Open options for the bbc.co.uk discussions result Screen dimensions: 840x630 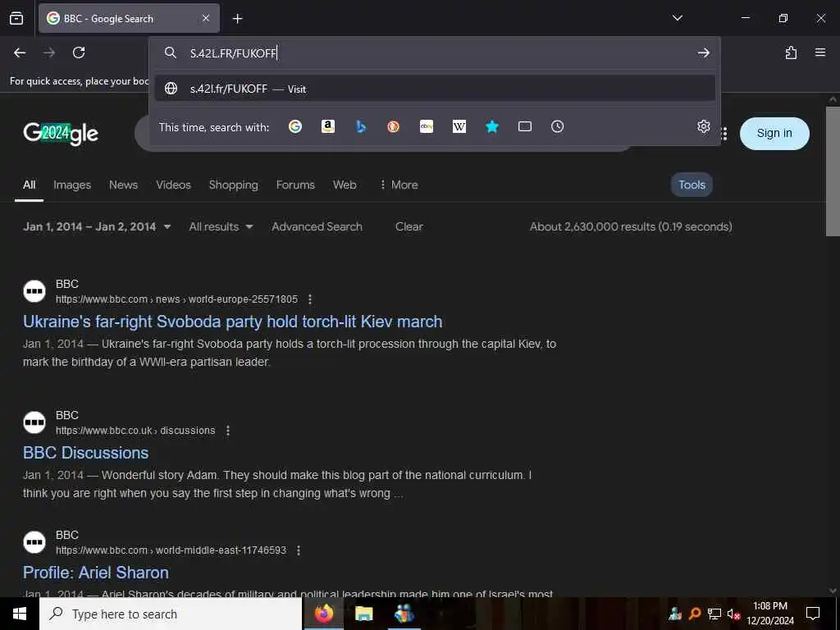coord(228,430)
